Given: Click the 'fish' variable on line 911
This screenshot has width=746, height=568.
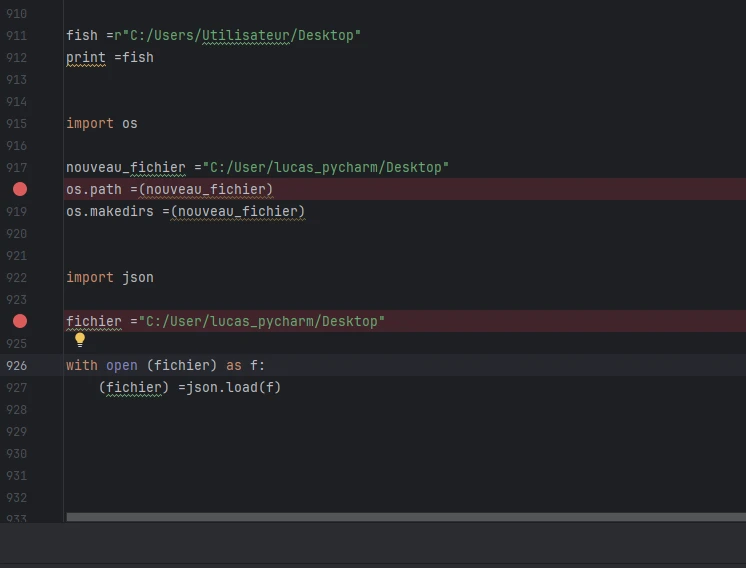Looking at the screenshot, I should pos(81,35).
